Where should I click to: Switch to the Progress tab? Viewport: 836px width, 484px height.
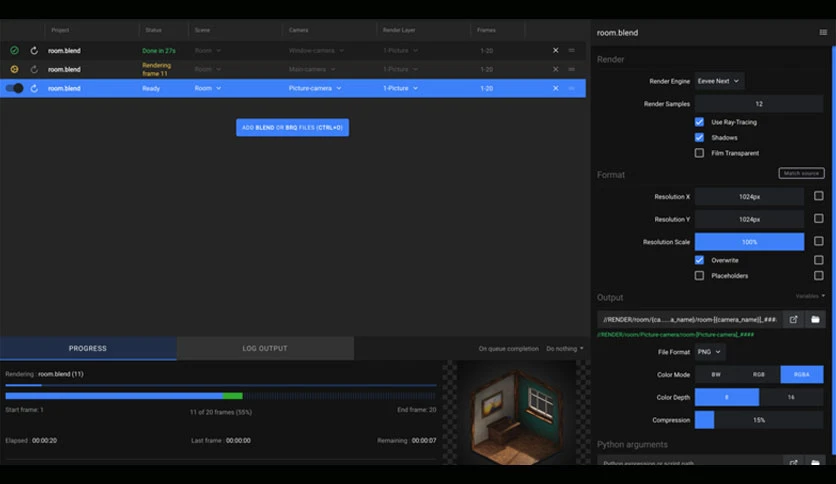tap(88, 348)
